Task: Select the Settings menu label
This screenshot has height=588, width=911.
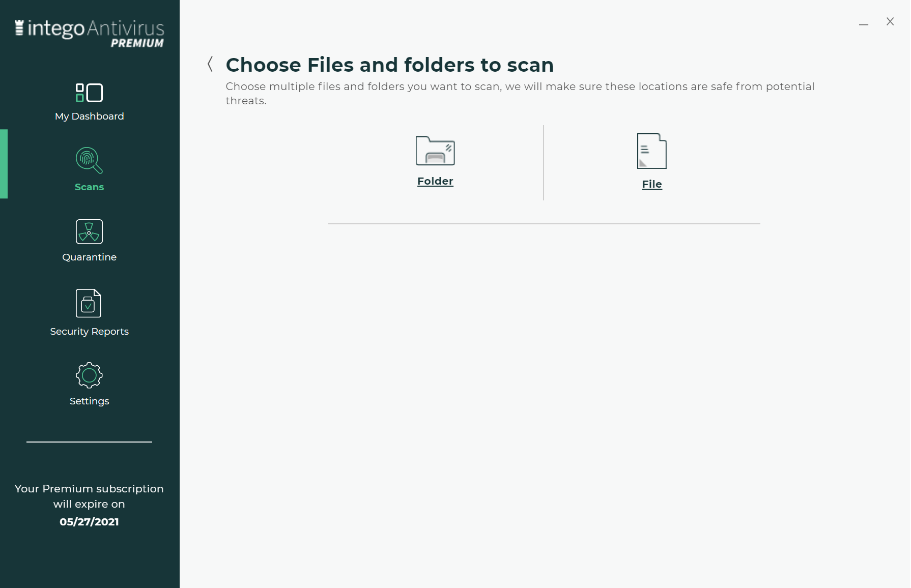Action: coord(90,401)
